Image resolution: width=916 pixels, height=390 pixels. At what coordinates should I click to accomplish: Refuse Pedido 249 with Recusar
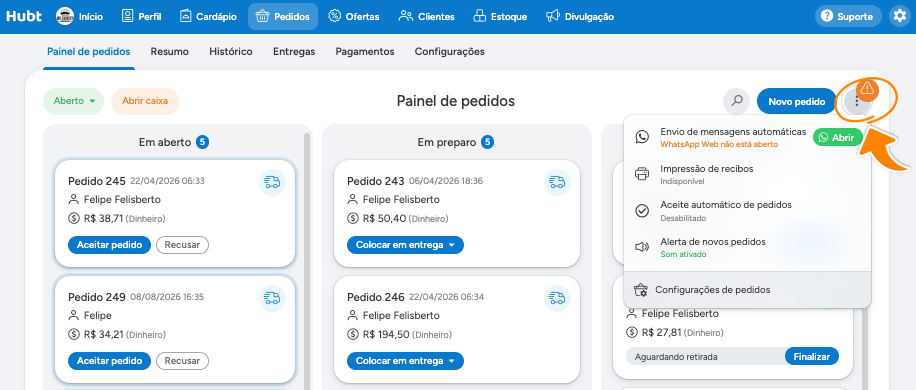click(x=182, y=361)
